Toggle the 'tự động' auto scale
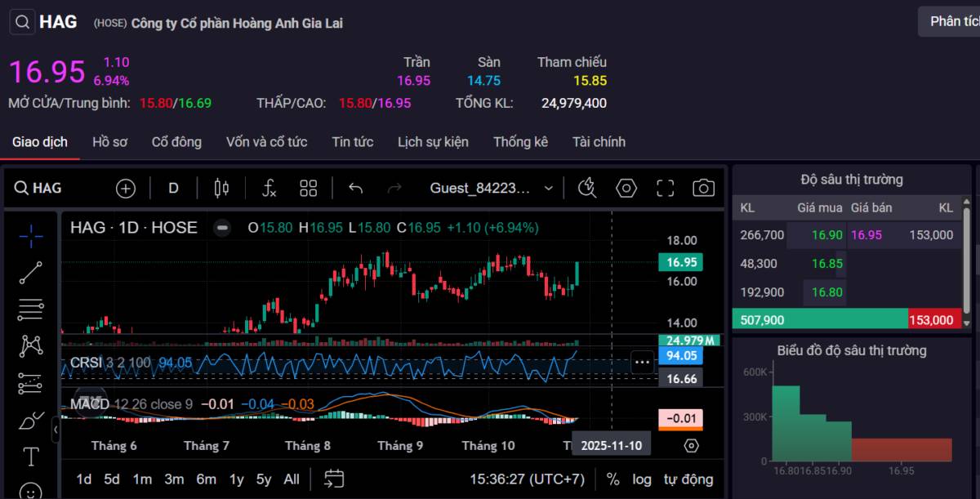Screen dimensions: 980x499 [x=688, y=479]
